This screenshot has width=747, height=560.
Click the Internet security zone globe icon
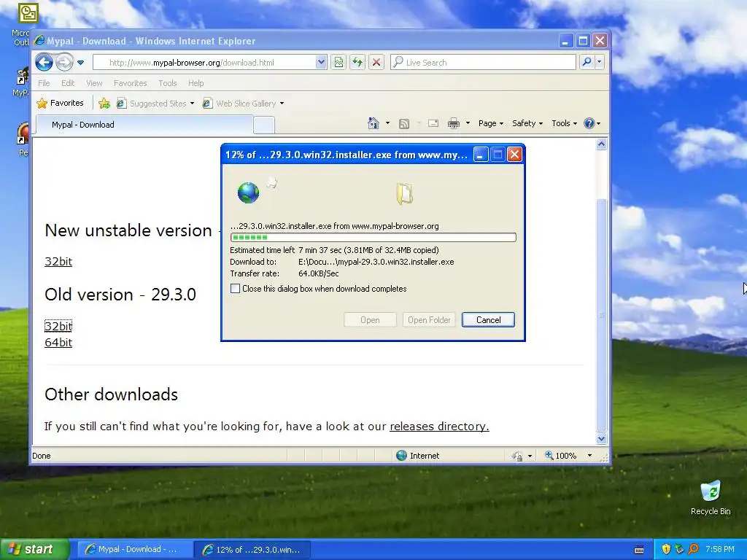click(x=402, y=456)
